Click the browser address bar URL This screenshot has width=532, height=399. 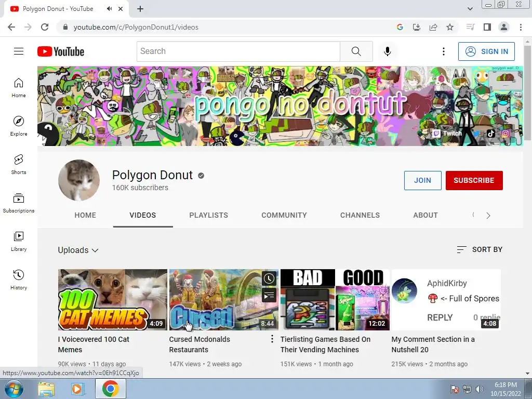point(136,27)
